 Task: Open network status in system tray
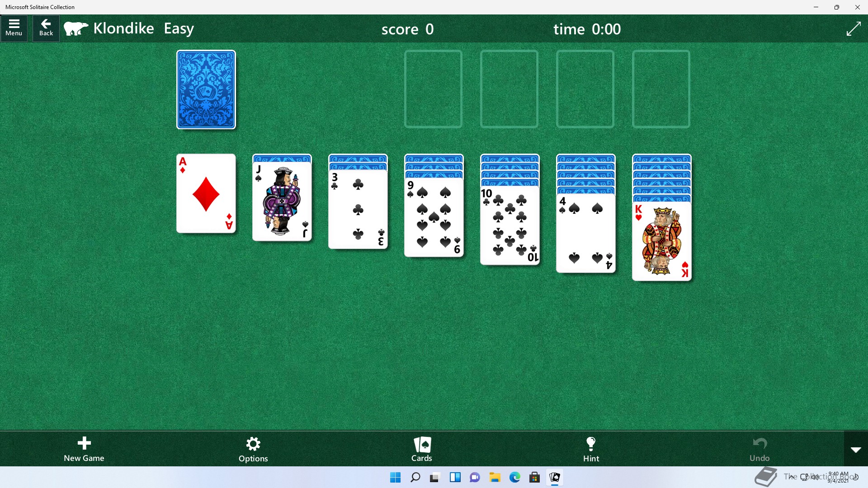pyautogui.click(x=804, y=477)
